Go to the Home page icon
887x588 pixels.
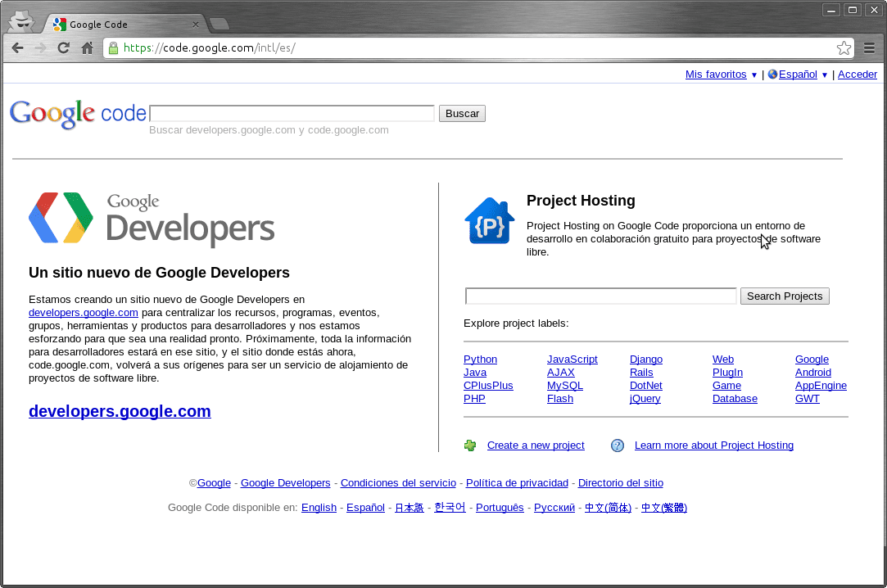87,48
